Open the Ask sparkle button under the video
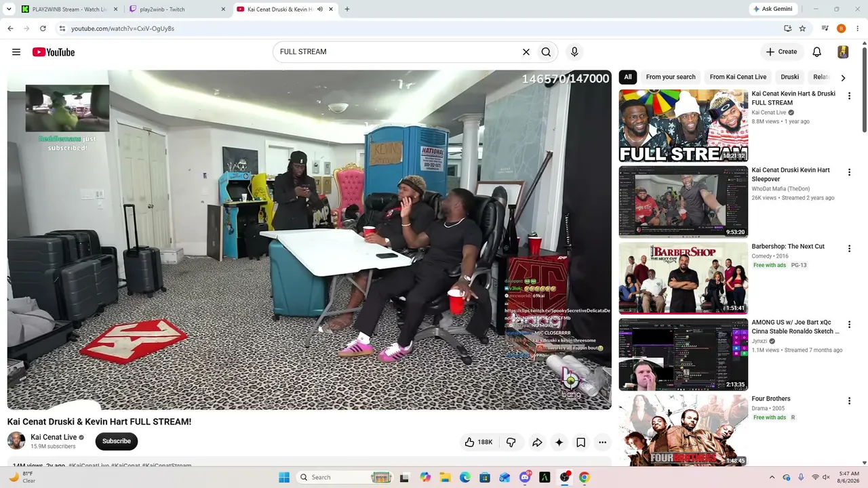 coord(559,442)
